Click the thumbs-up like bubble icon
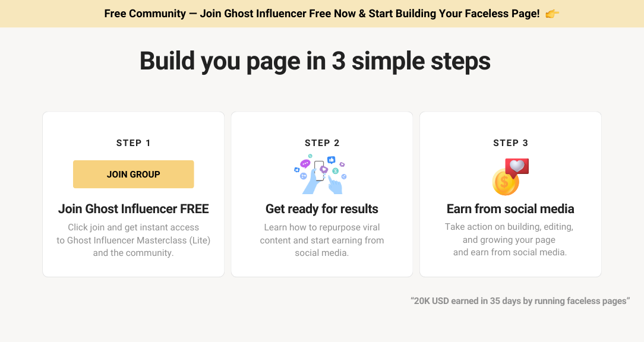 pyautogui.click(x=332, y=160)
